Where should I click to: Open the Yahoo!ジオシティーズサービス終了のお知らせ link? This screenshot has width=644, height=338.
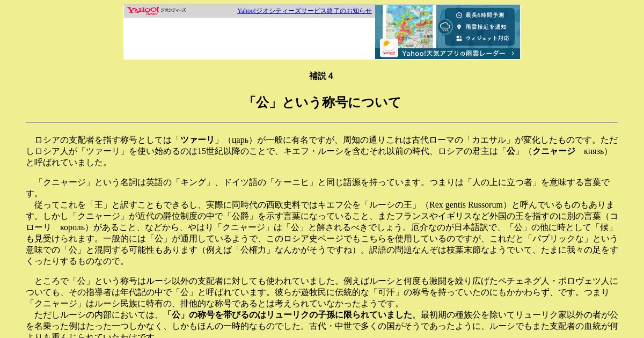[x=304, y=11]
